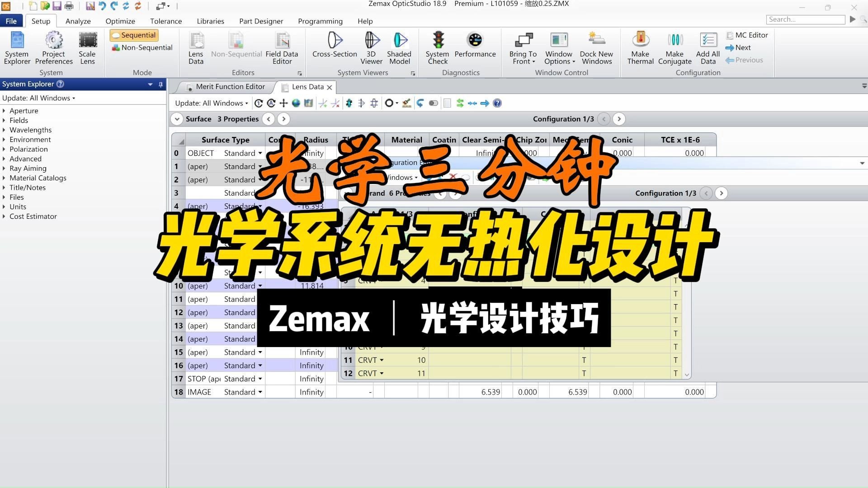Open the Field Data Editor
This screenshot has height=488, width=868.
click(282, 47)
